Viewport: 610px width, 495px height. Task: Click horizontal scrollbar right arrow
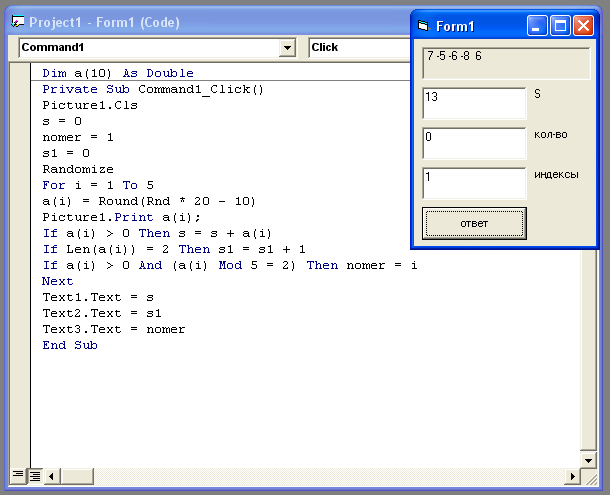[572, 476]
